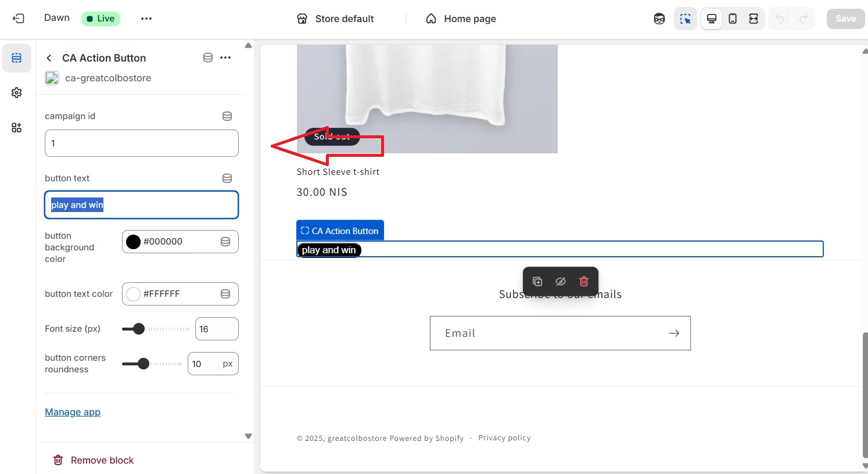Hide block using crossed-eye icon
This screenshot has width=868, height=474.
point(561,282)
